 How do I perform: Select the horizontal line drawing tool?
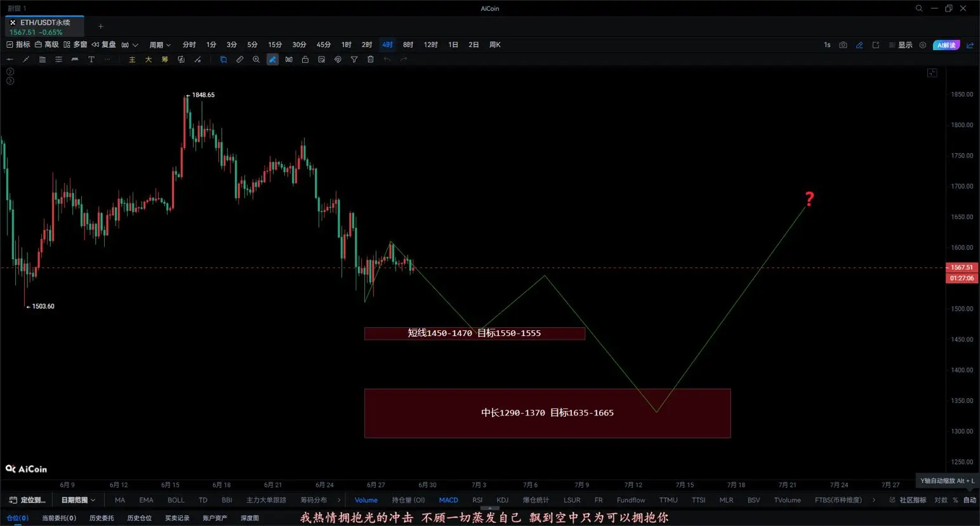click(10, 60)
